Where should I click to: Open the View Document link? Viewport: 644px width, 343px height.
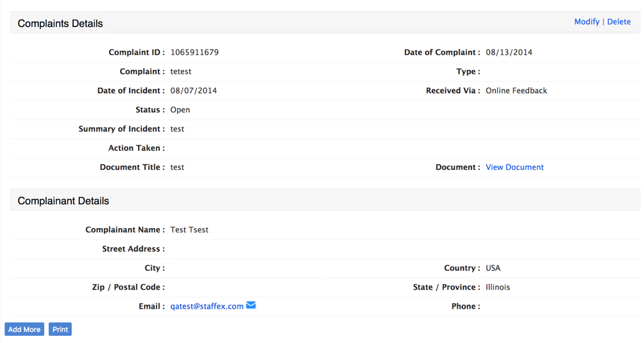coord(515,167)
